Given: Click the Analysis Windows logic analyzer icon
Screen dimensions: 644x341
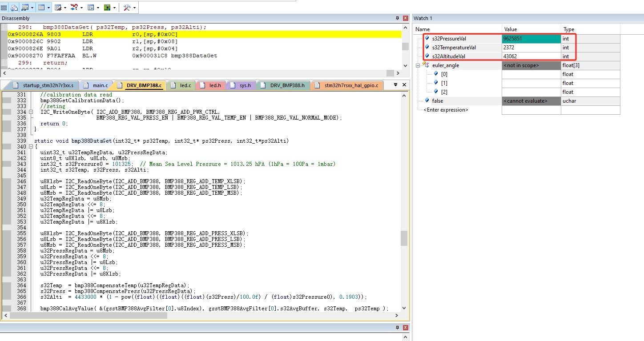Looking at the screenshot, I should 74,8.
